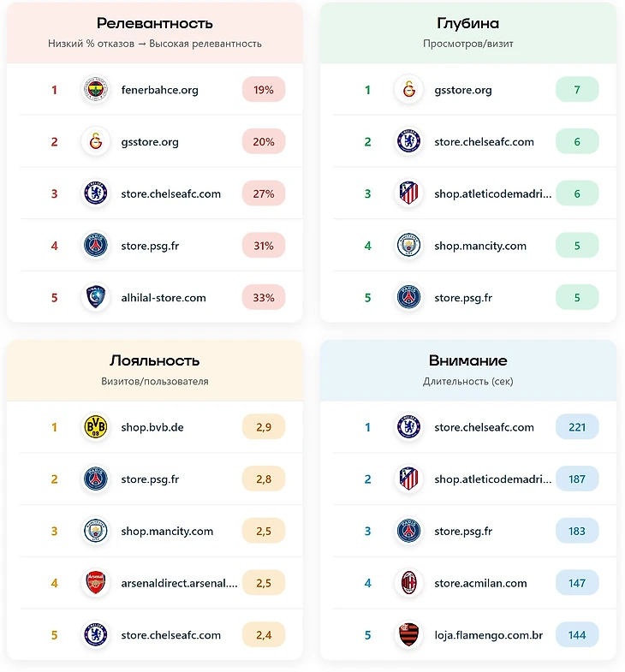Select the Внимание card header

click(467, 369)
